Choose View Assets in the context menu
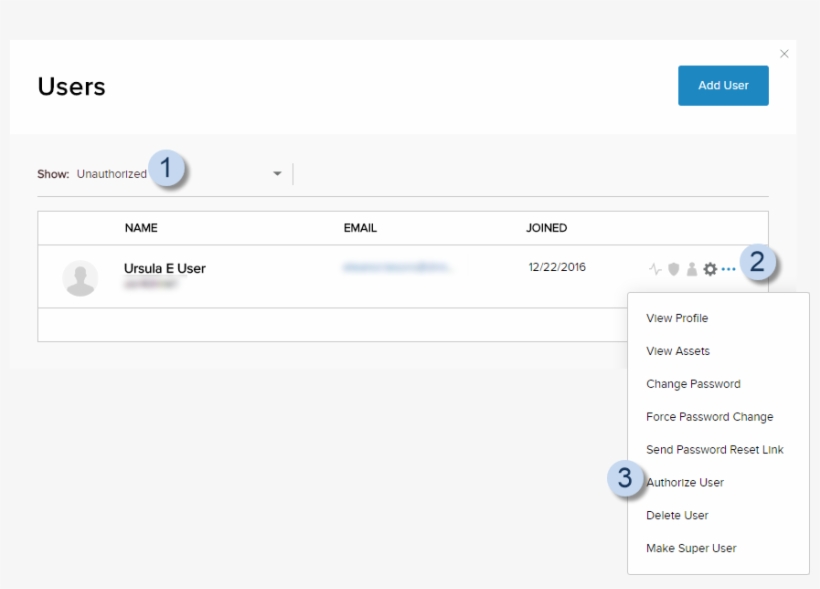 677,351
